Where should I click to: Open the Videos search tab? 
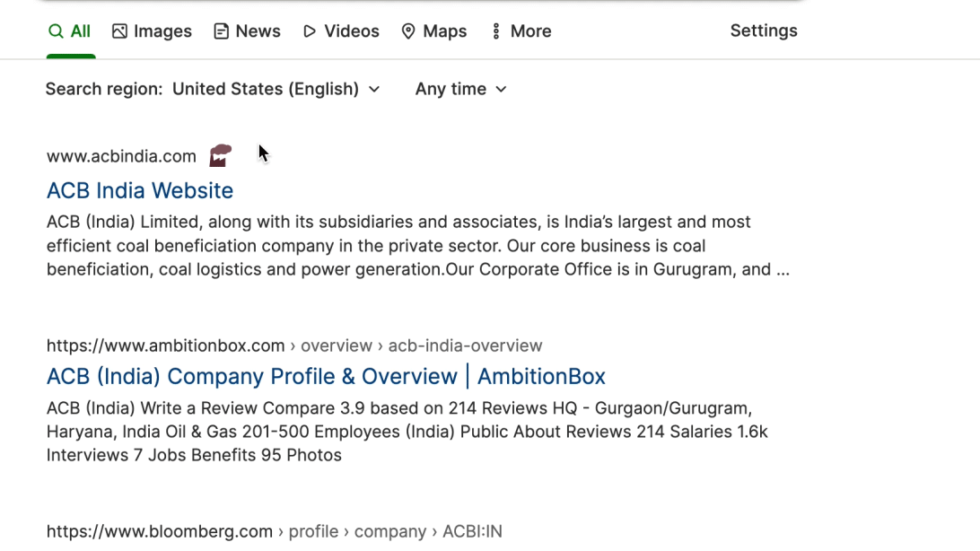(x=341, y=31)
